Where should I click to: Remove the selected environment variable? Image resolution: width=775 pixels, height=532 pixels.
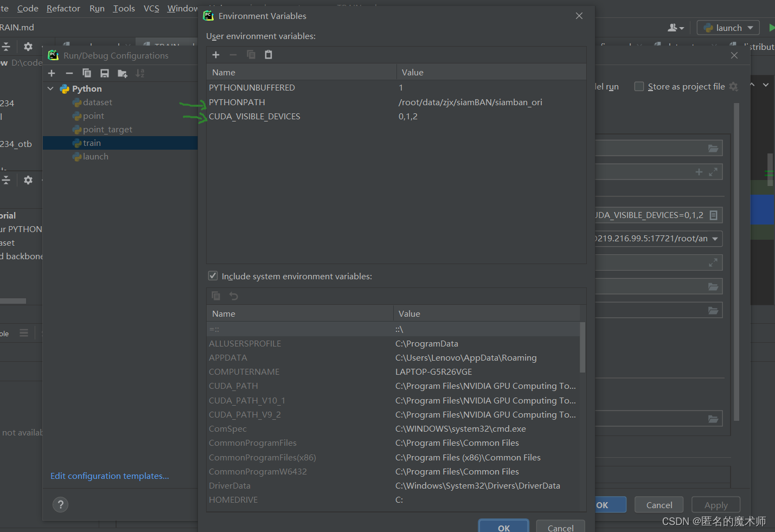233,54
